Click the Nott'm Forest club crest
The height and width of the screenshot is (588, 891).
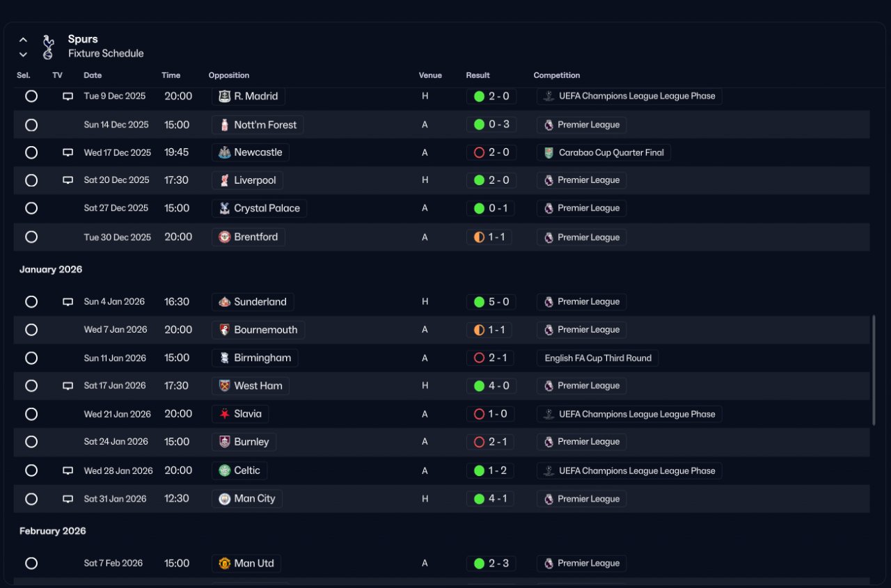coord(224,125)
